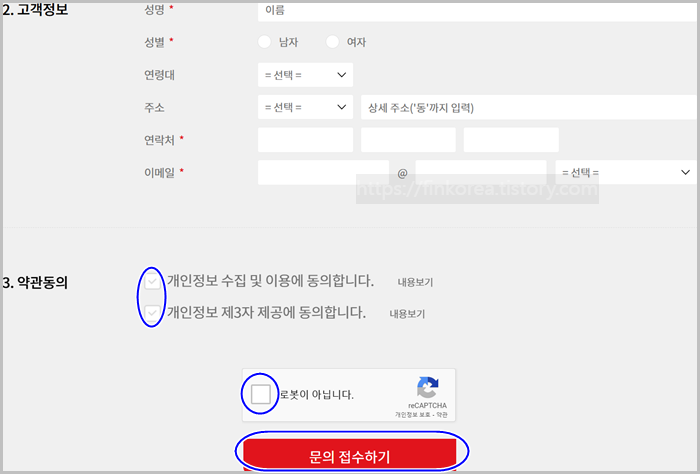The height and width of the screenshot is (474, 700).
Task: Focus the 이메일 domain field after @
Action: (481, 172)
